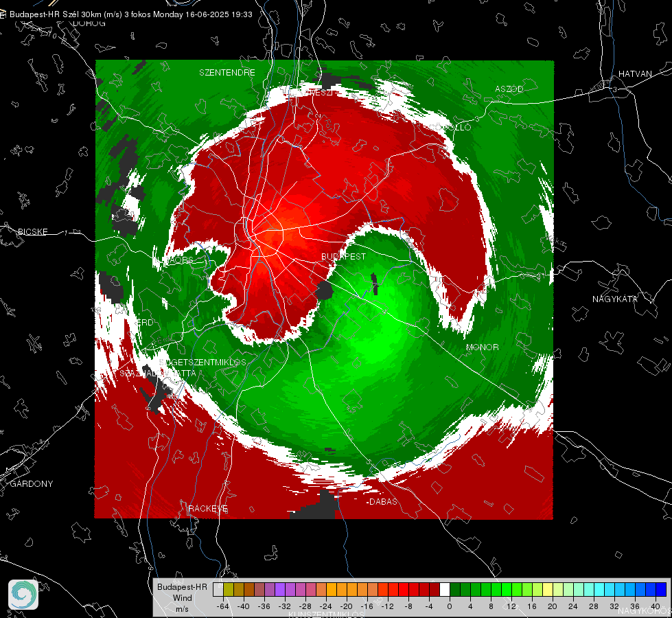
Task: Click the '-32' legend value
Action: point(285,606)
